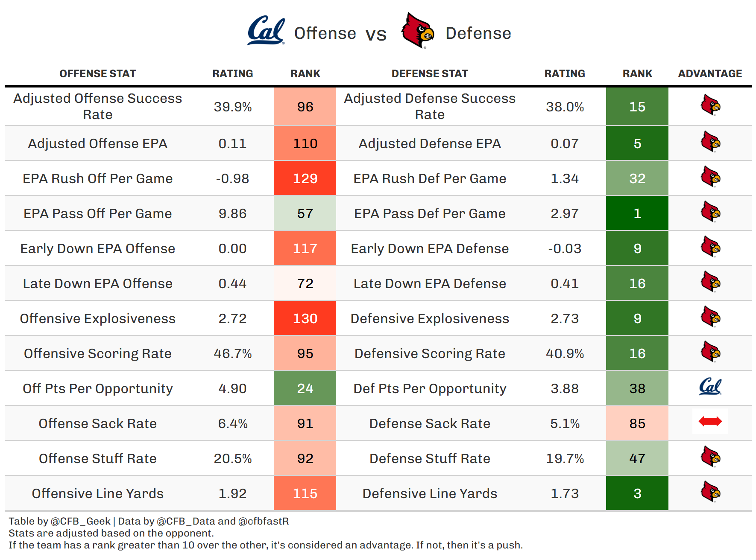Click the "Table by @CFB_Geek" credit text
756x560 pixels.
pos(59,521)
